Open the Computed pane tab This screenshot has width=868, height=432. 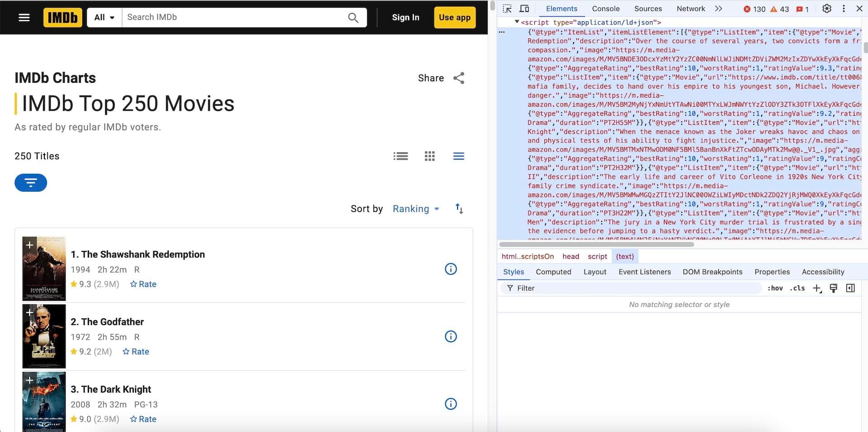[x=553, y=272]
